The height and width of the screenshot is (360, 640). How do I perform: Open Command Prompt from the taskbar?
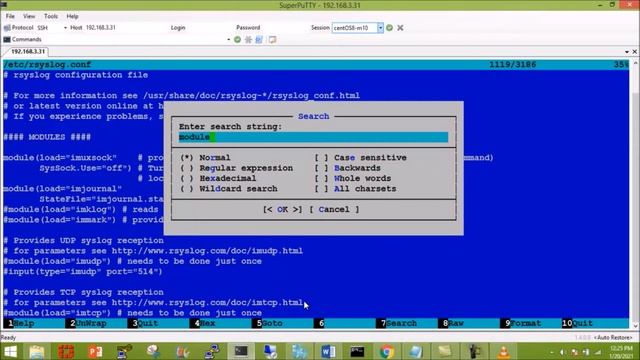(357, 351)
